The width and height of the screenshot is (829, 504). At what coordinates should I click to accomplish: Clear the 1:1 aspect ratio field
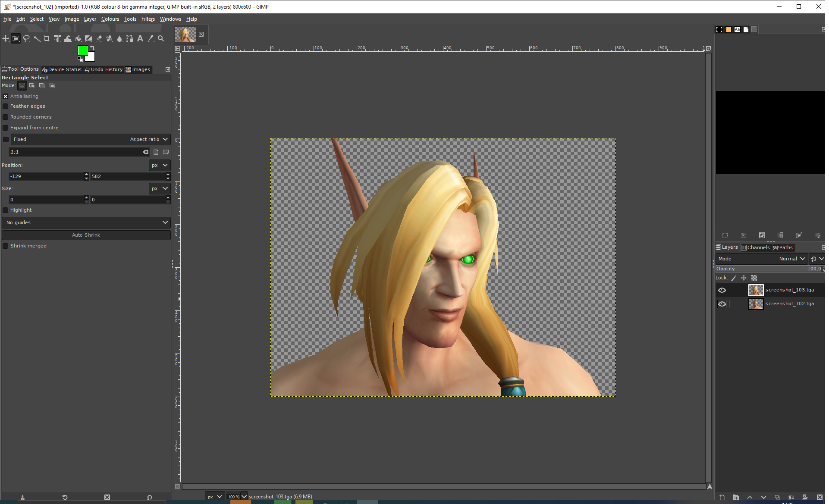(146, 152)
